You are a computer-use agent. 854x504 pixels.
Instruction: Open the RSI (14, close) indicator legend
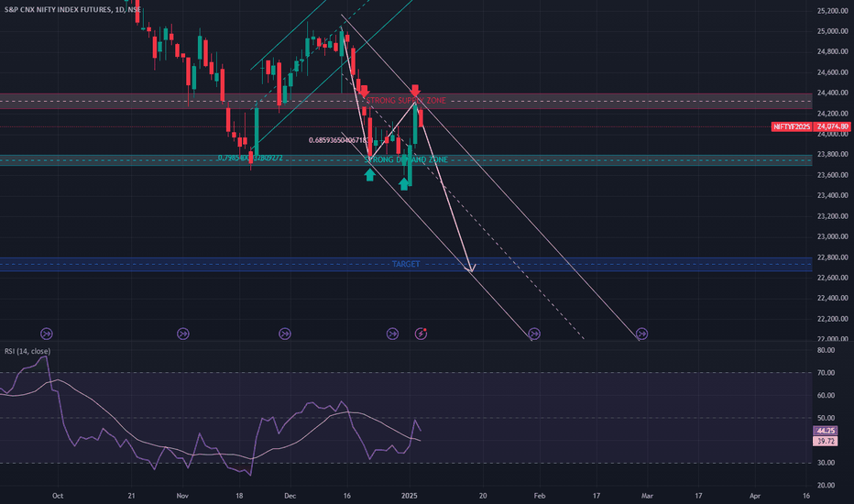tap(27, 351)
